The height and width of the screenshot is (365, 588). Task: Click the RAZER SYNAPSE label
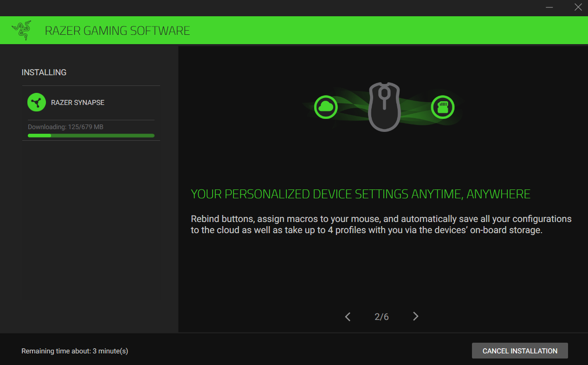[x=78, y=103]
